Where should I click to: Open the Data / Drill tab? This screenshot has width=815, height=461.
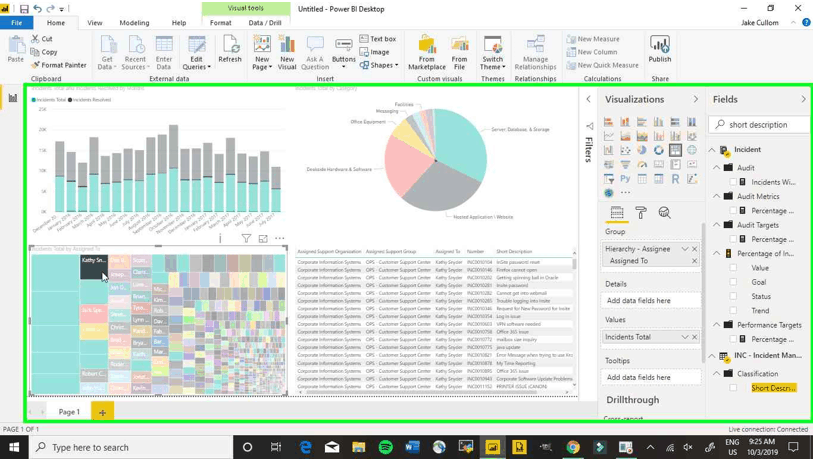coord(265,23)
